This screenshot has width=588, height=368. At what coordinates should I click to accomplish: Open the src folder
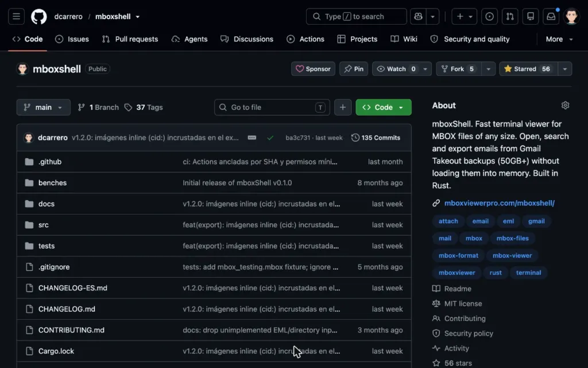(44, 225)
